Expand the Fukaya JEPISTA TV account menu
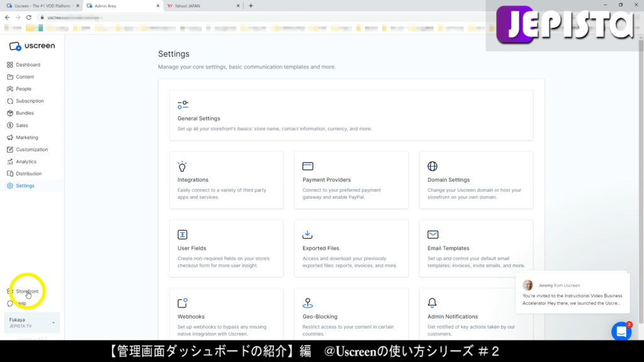This screenshot has width=644, height=362. pos(31,322)
